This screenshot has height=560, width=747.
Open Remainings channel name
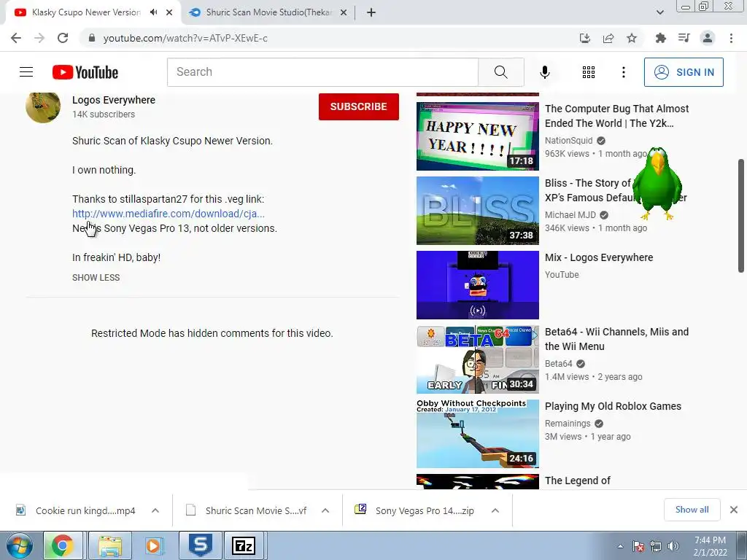click(568, 424)
